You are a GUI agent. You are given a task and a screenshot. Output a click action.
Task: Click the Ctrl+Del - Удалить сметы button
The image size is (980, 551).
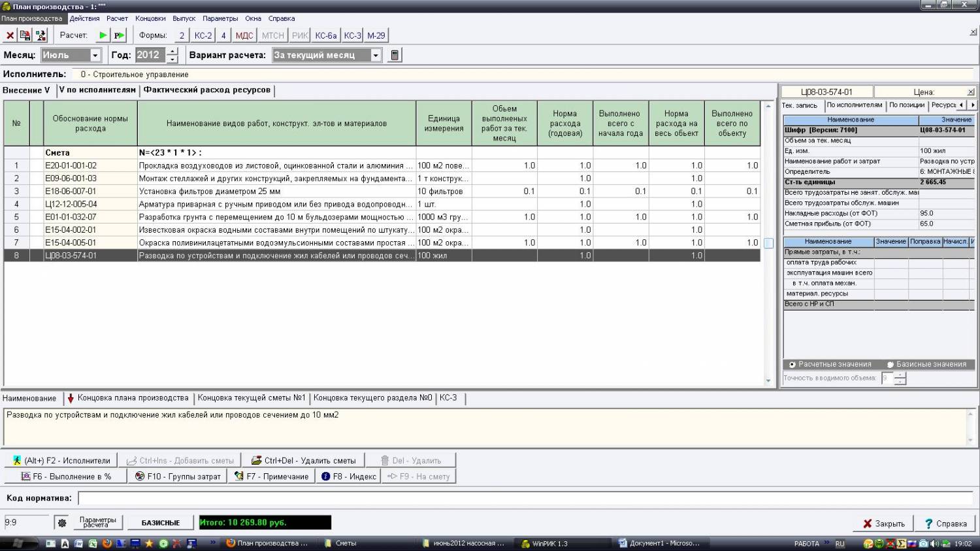pos(303,461)
